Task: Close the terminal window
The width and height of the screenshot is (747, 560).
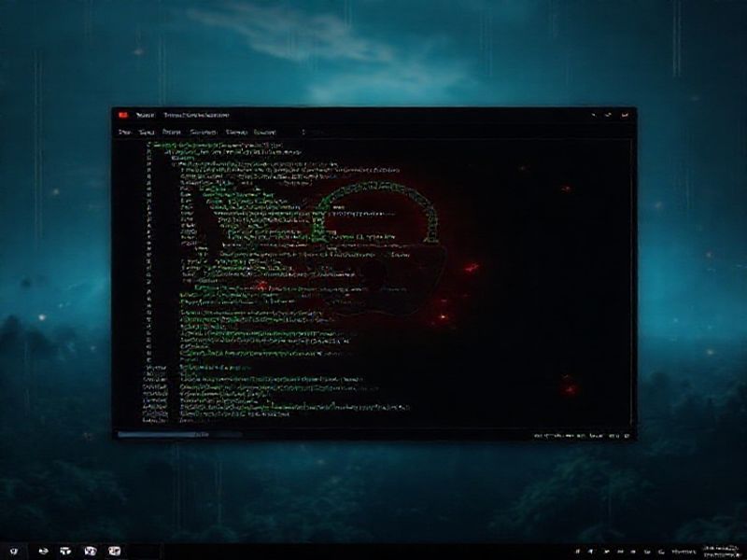Action: 626,115
